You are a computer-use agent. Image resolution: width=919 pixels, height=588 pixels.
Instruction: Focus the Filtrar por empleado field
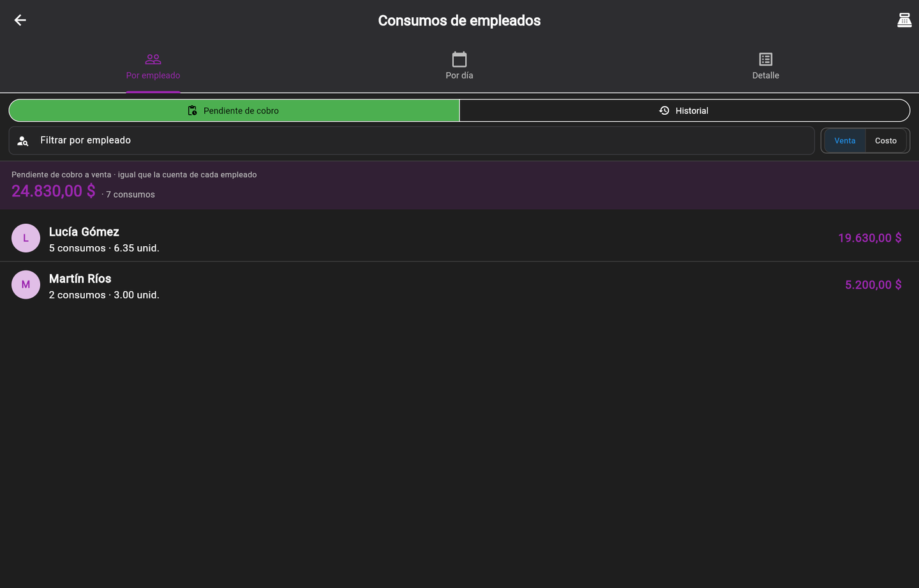(412, 140)
